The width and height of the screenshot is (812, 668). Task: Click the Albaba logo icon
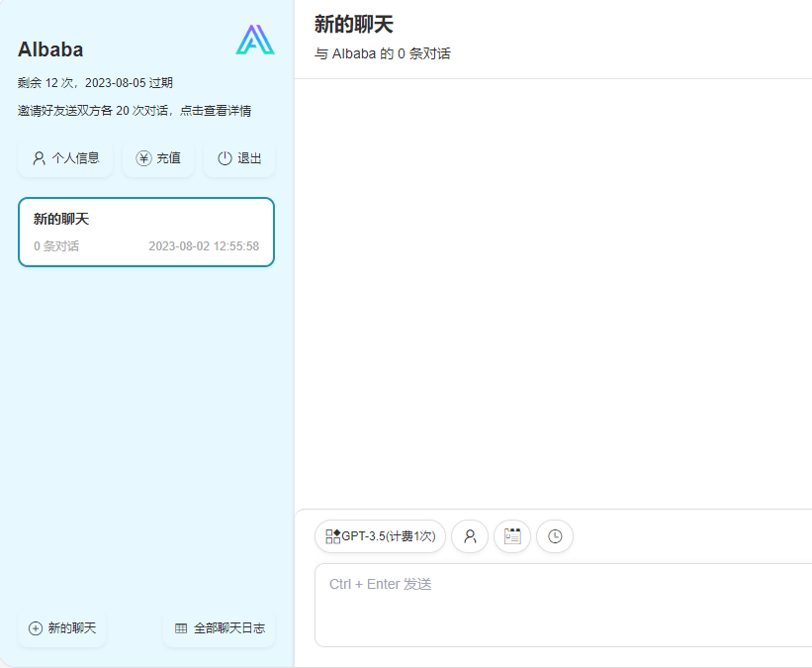click(255, 40)
